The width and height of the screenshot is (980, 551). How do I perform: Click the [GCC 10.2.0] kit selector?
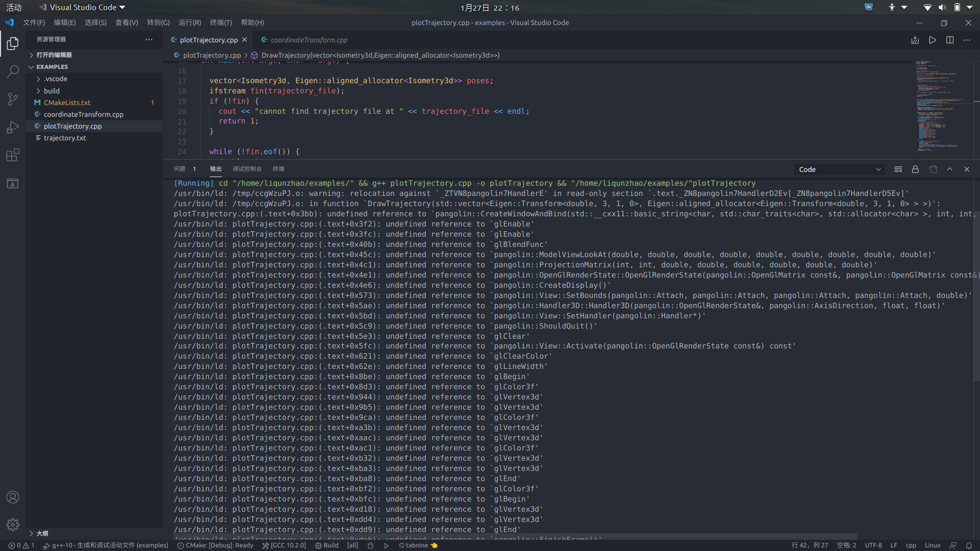point(284,545)
